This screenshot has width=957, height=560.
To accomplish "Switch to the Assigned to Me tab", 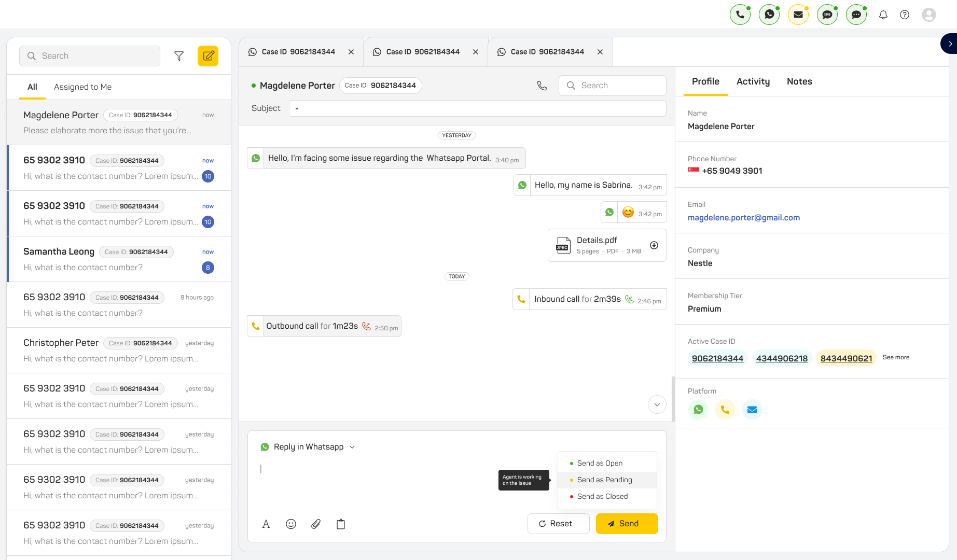I will (82, 87).
